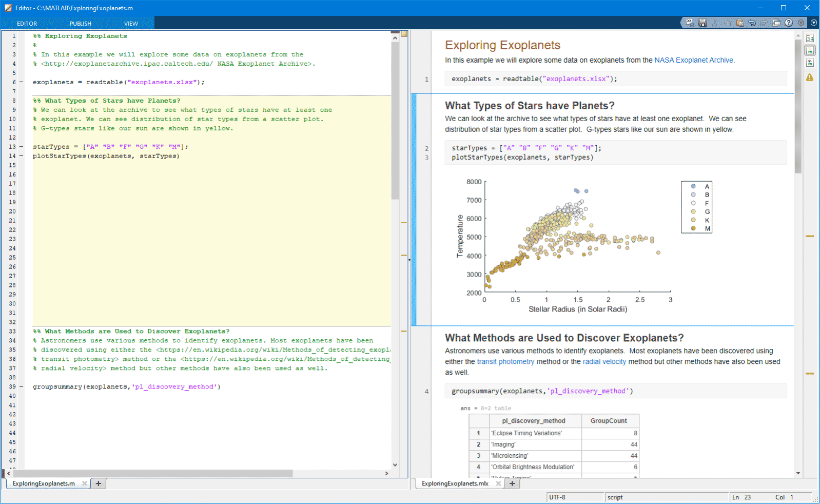Click the editor vertical scrollbar thumb

[x=395, y=121]
